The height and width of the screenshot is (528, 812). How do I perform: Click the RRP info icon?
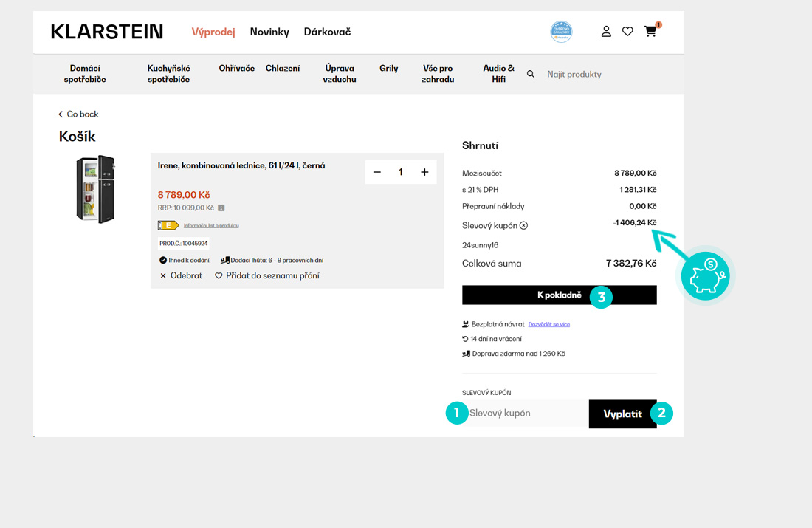[221, 208]
